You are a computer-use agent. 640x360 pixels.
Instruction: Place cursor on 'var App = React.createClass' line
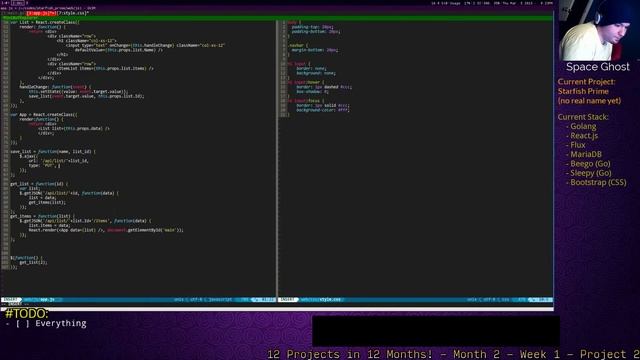[44, 115]
